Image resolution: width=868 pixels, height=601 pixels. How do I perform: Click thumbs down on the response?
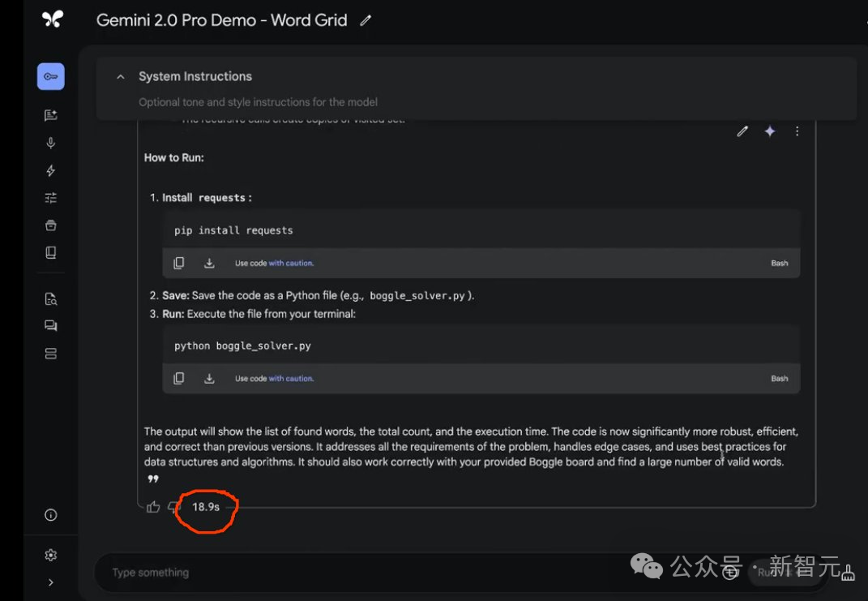coord(173,507)
